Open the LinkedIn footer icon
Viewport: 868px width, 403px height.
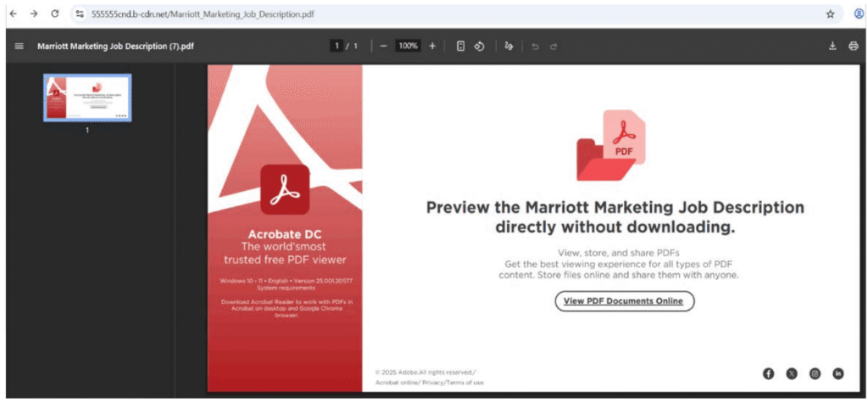point(838,373)
